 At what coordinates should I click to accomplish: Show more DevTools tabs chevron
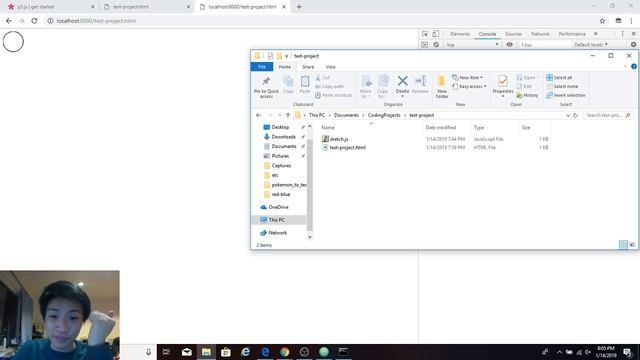pyautogui.click(x=596, y=34)
